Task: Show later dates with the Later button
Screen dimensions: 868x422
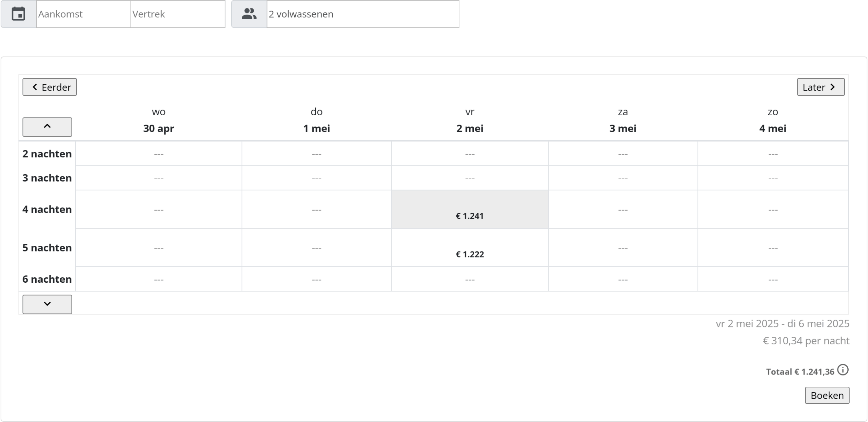Action: (821, 87)
